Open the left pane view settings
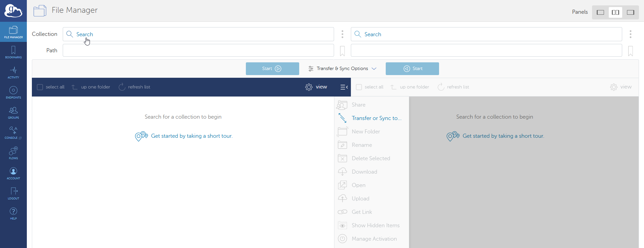The image size is (644, 248). (x=316, y=87)
